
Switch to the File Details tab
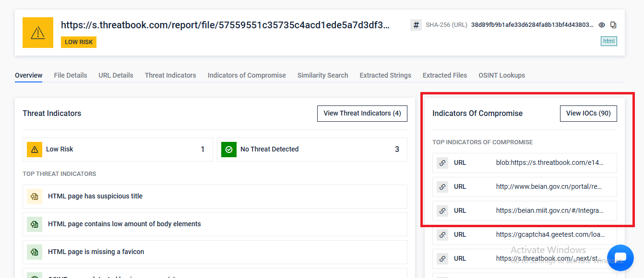(x=71, y=75)
